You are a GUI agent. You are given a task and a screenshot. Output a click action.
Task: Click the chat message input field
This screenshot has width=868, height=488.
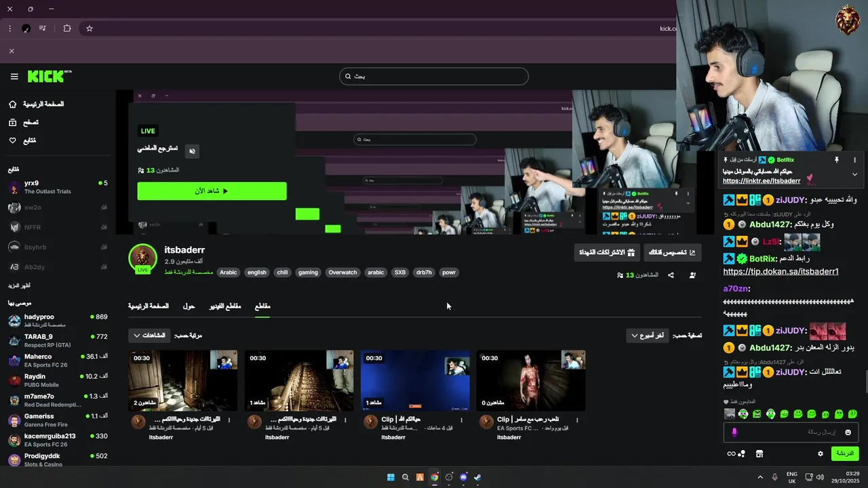[790, 432]
